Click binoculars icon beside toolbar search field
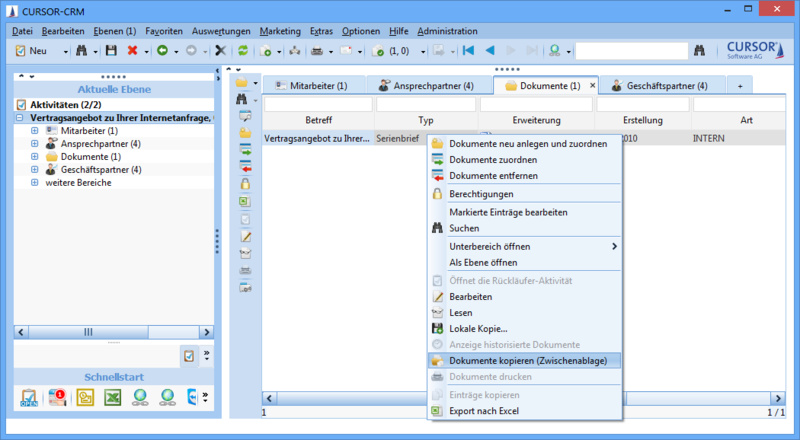Screen dimensions: 800x440 [x=700, y=50]
